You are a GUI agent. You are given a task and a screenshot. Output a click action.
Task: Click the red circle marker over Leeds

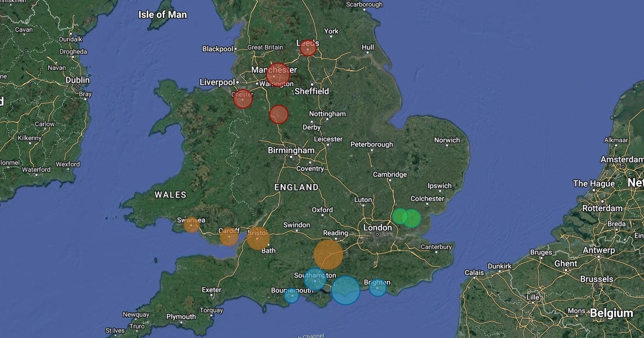click(x=308, y=48)
